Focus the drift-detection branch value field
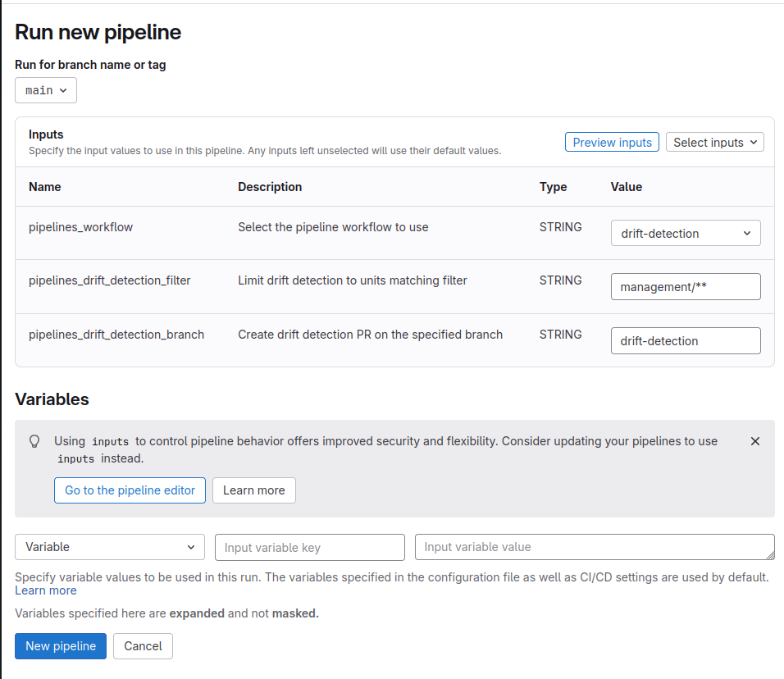This screenshot has height=679, width=784. pos(686,341)
